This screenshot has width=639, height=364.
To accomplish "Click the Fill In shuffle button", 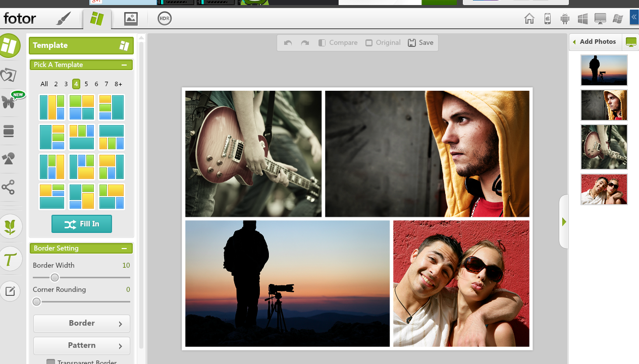I will 82,224.
